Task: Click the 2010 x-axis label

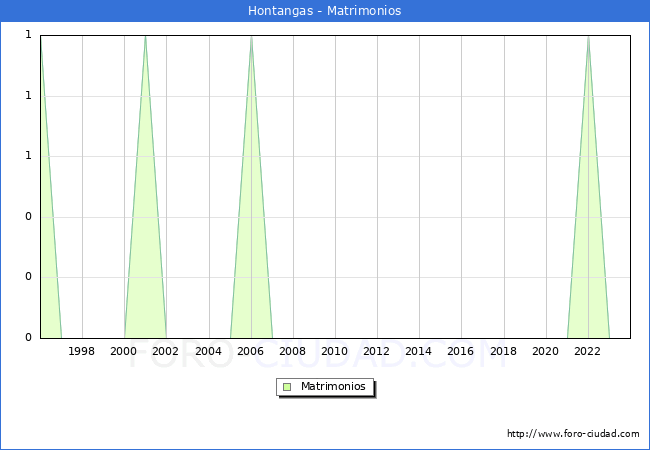Action: pyautogui.click(x=335, y=351)
